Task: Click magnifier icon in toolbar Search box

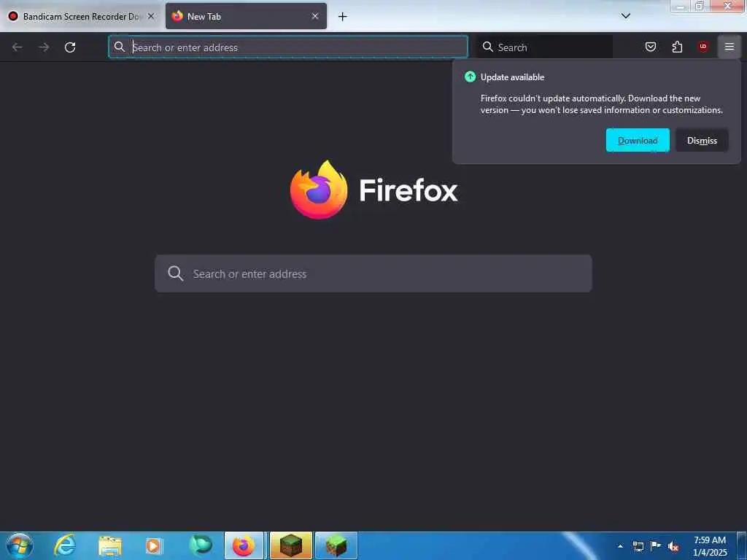Action: 487,47
